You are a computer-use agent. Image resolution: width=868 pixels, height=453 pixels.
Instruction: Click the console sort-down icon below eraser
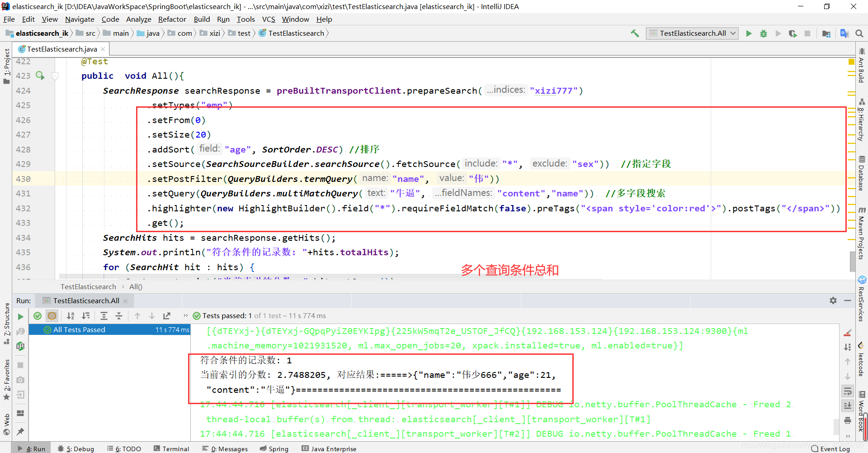point(848,347)
